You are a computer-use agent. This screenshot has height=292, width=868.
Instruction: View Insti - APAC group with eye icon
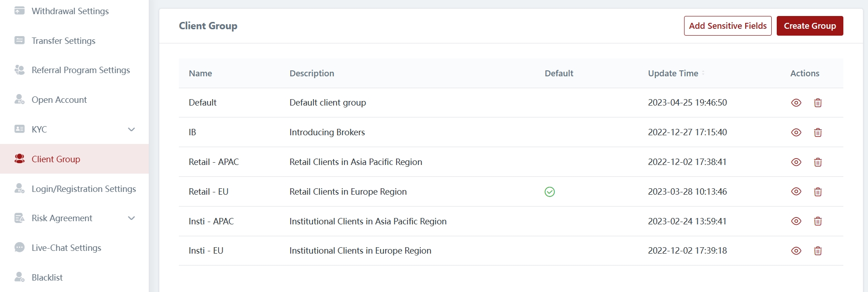(796, 221)
